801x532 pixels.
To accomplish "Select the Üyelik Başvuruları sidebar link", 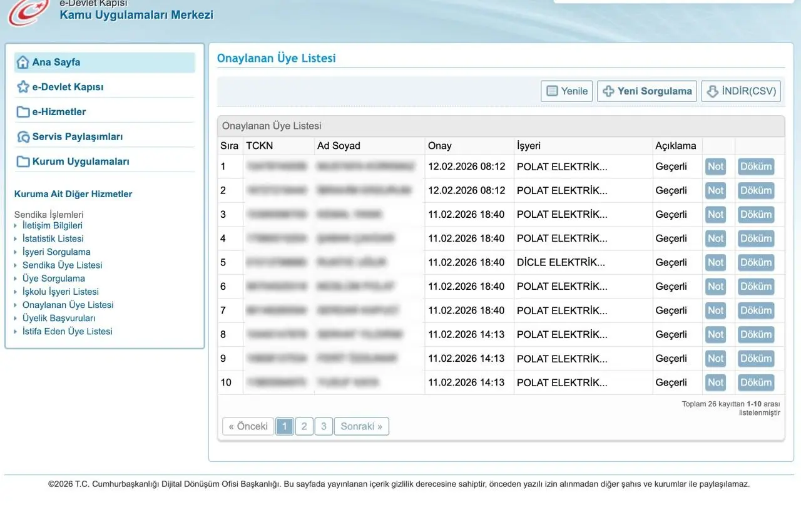I will [x=59, y=318].
